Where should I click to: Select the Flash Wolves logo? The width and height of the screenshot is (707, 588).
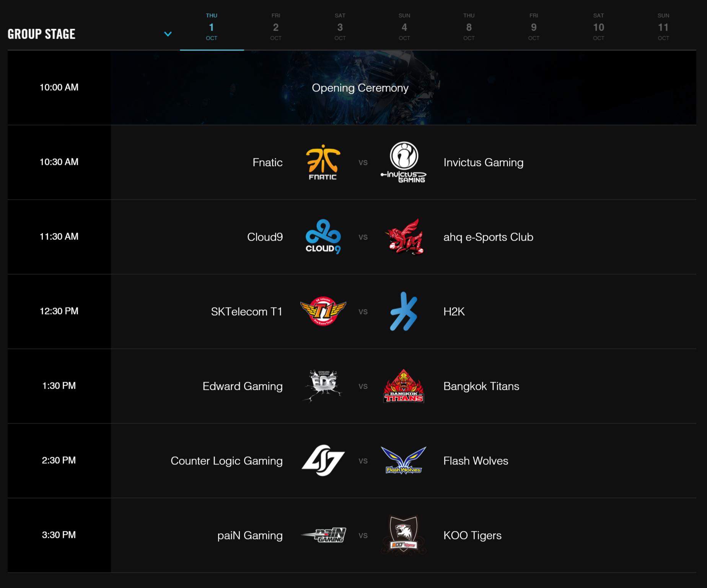coord(404,460)
